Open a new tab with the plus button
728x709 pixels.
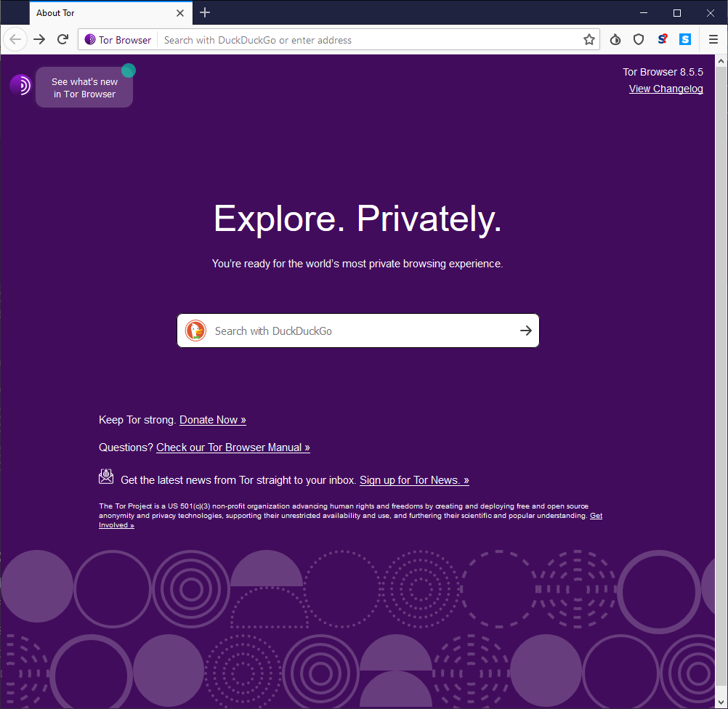click(x=205, y=12)
